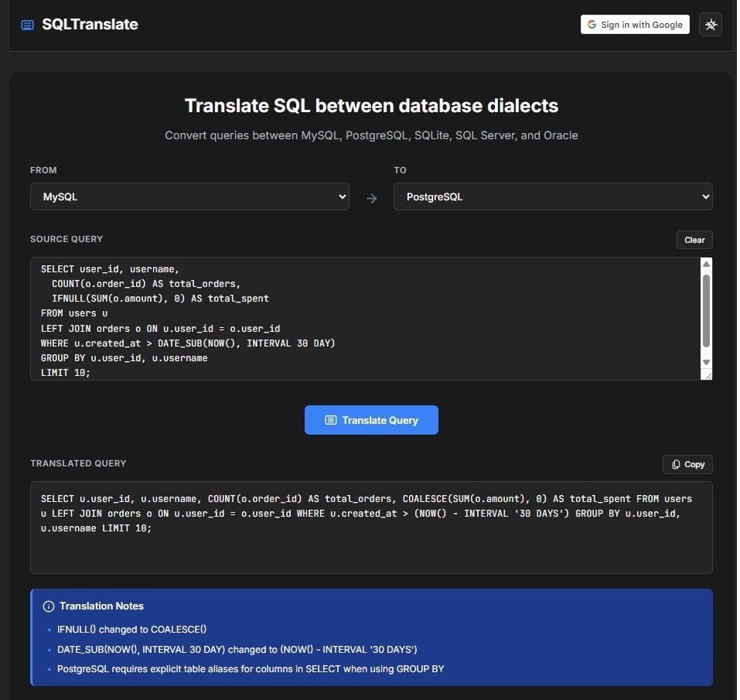Click the copy icon next to Copy label
Viewport: 740px width, 700px height.
coord(674,464)
